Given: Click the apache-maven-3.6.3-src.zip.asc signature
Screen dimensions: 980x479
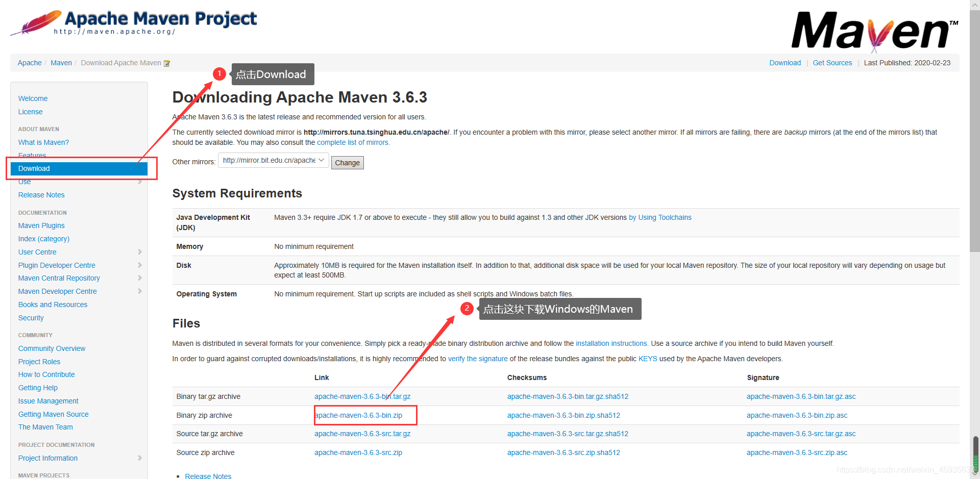Looking at the screenshot, I should (797, 452).
